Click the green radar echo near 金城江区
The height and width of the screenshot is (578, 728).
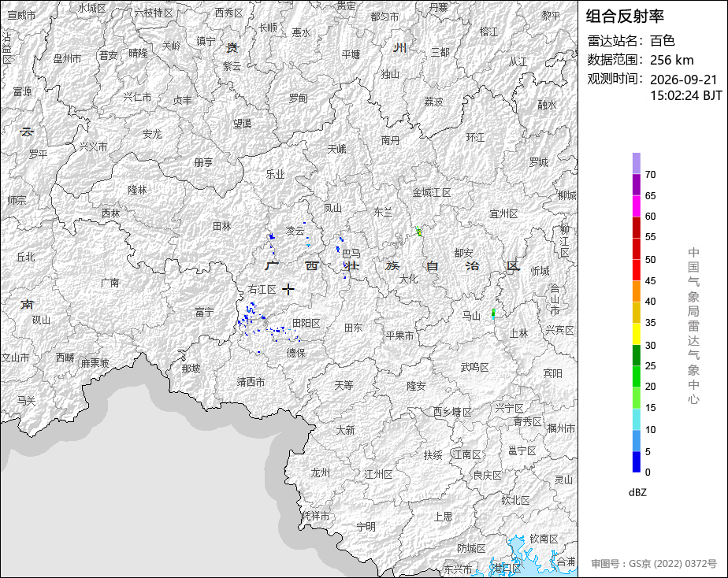pos(419,231)
